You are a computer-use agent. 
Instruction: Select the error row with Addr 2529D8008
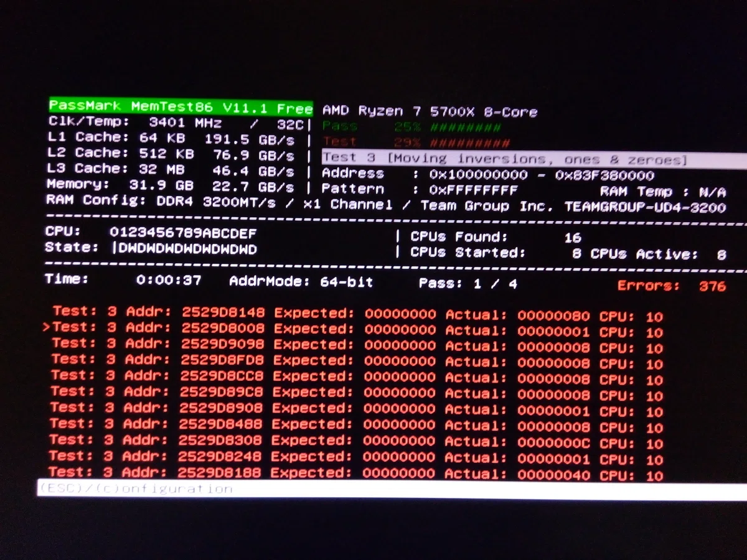[x=358, y=329]
